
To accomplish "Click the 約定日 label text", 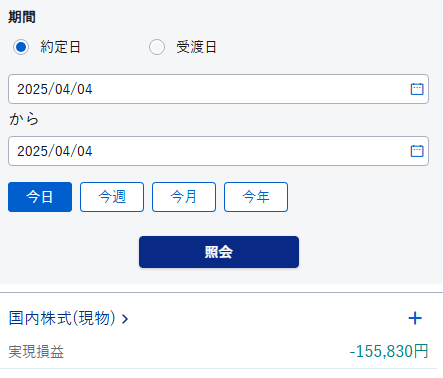I will (x=60, y=47).
